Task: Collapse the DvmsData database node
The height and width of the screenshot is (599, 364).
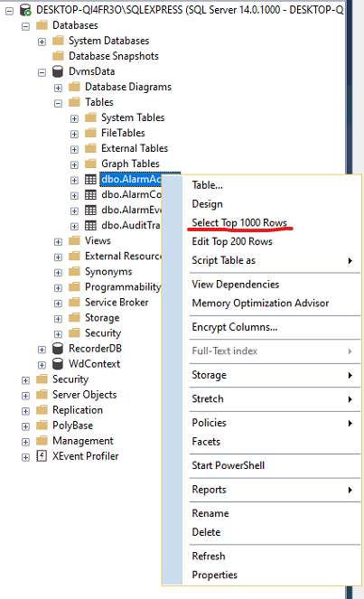Action: click(x=42, y=72)
